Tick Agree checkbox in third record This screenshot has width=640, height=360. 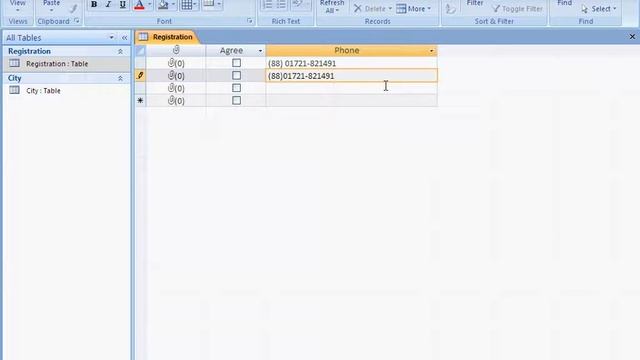click(236, 88)
